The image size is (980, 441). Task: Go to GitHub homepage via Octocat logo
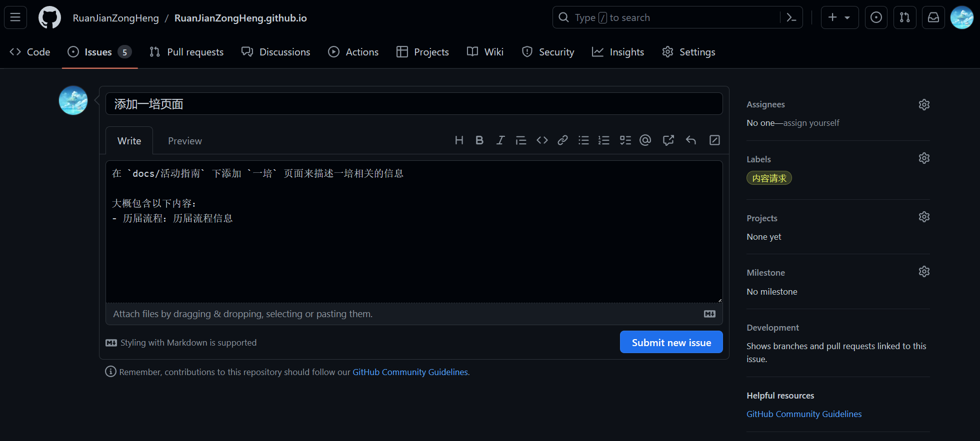pos(49,17)
